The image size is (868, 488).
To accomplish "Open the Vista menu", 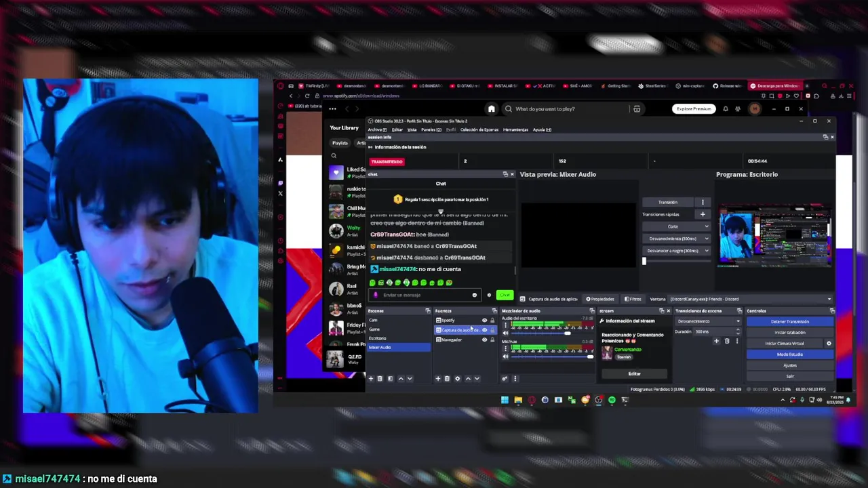I will click(412, 129).
